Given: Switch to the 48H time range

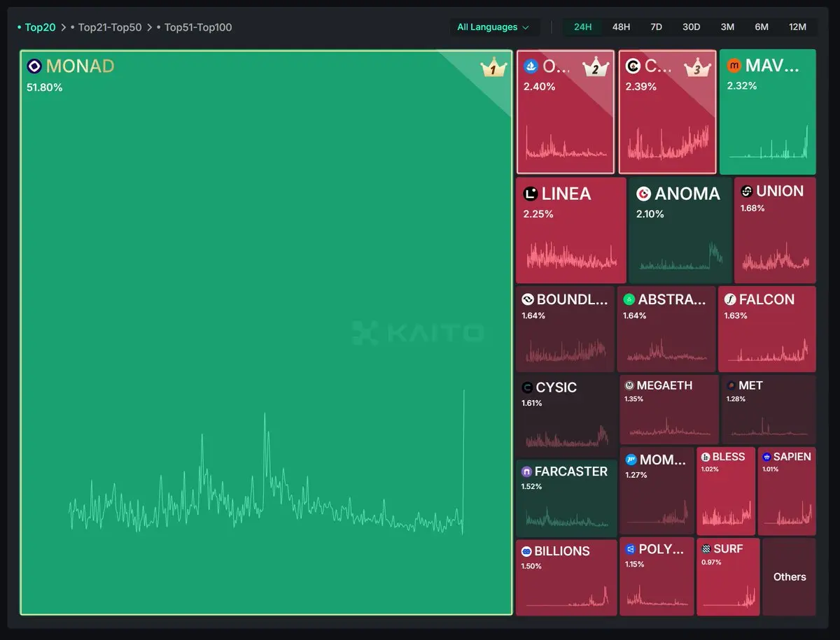Looking at the screenshot, I should (x=621, y=27).
